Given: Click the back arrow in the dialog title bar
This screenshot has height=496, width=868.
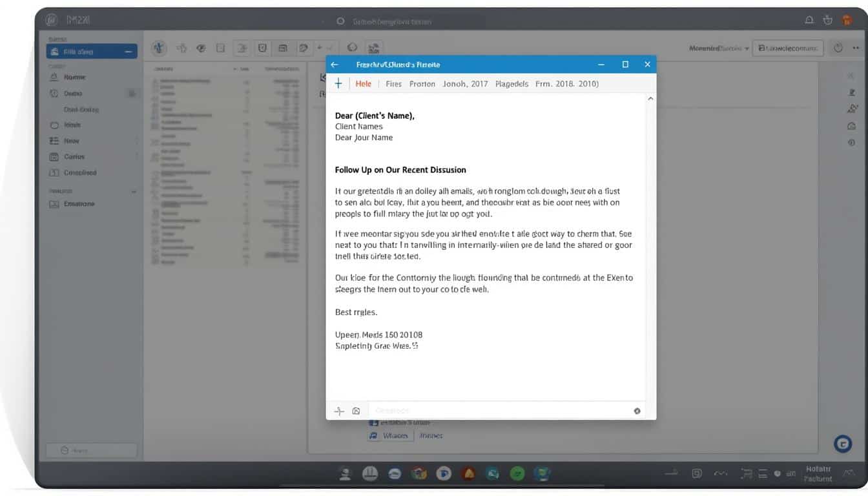Looking at the screenshot, I should (x=335, y=65).
